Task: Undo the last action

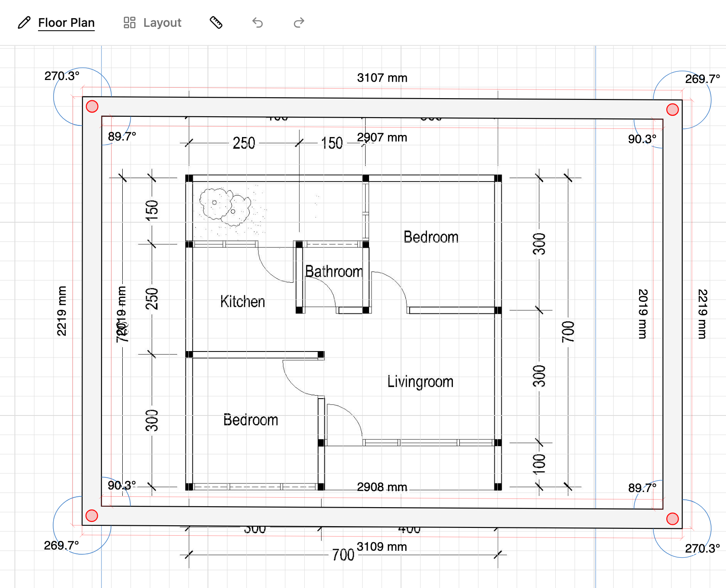Action: [258, 22]
